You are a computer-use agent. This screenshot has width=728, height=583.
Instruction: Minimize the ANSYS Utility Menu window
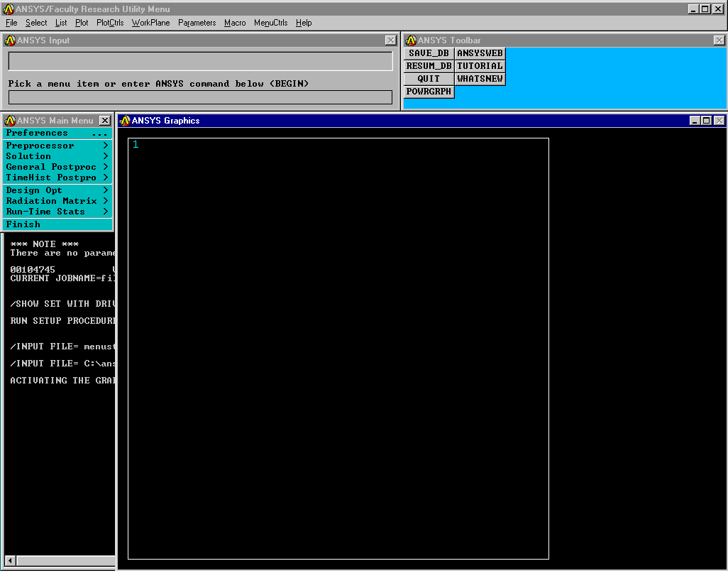tap(693, 9)
